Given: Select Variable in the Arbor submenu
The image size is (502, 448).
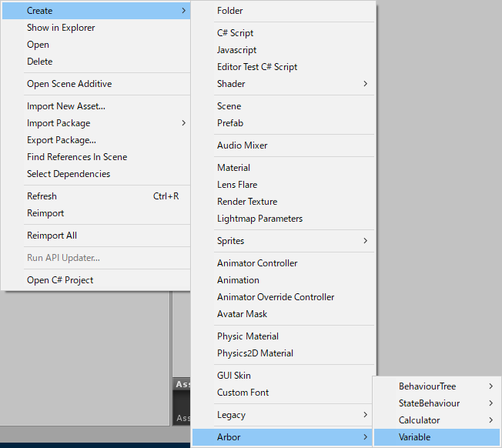Looking at the screenshot, I should [415, 437].
